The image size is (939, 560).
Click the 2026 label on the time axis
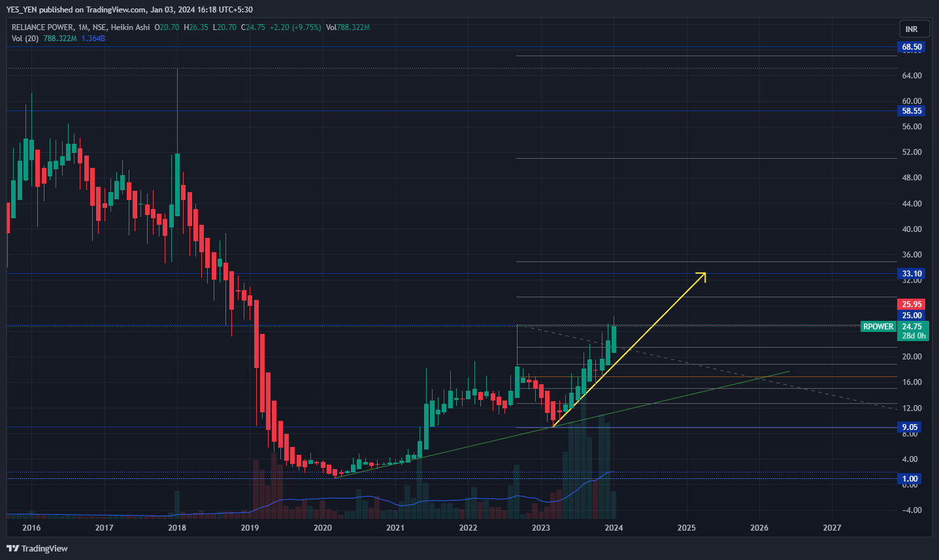(759, 528)
